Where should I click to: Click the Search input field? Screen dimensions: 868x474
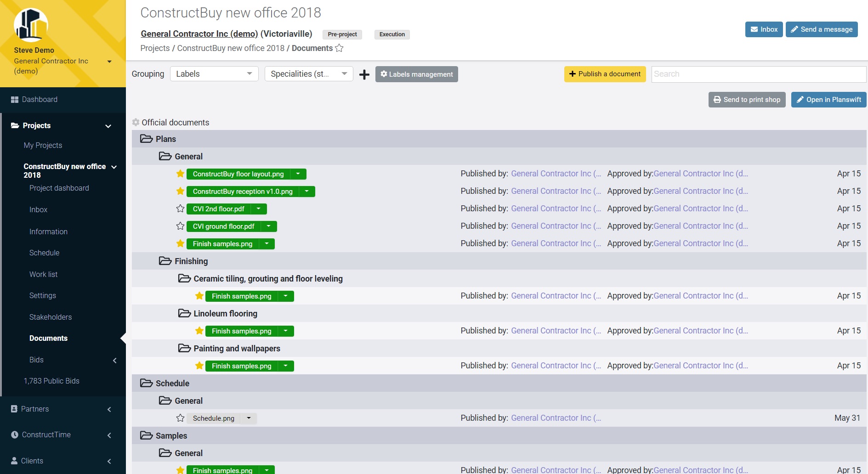click(759, 74)
